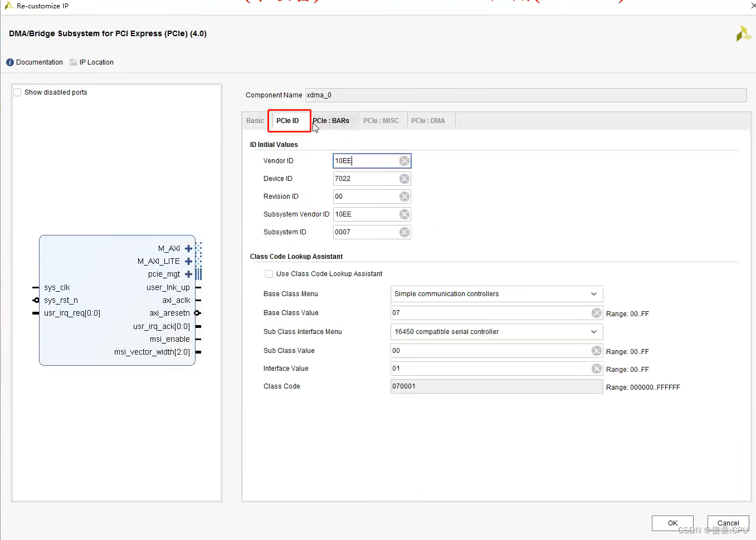Select the msi_vector_width[2:0] port label
Viewport: 756px width, 540px height.
coord(152,352)
